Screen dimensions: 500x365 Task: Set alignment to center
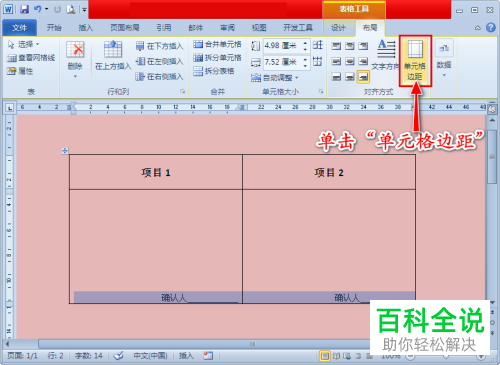[350, 61]
